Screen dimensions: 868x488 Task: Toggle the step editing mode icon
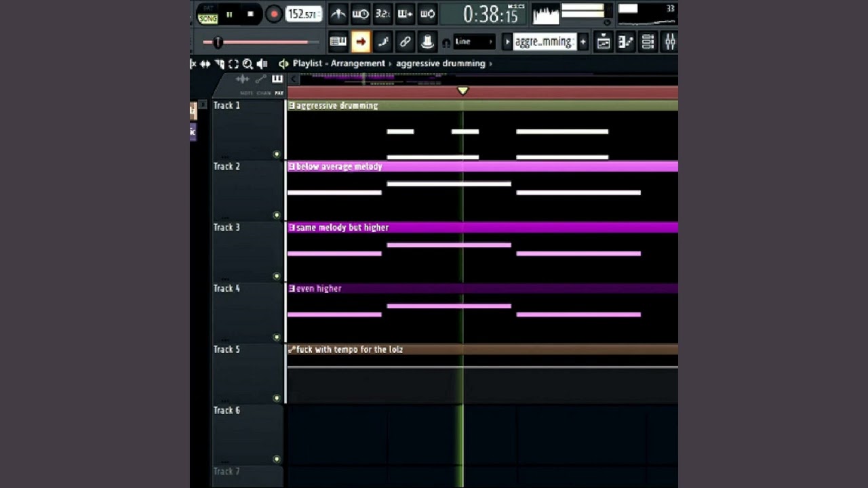383,42
